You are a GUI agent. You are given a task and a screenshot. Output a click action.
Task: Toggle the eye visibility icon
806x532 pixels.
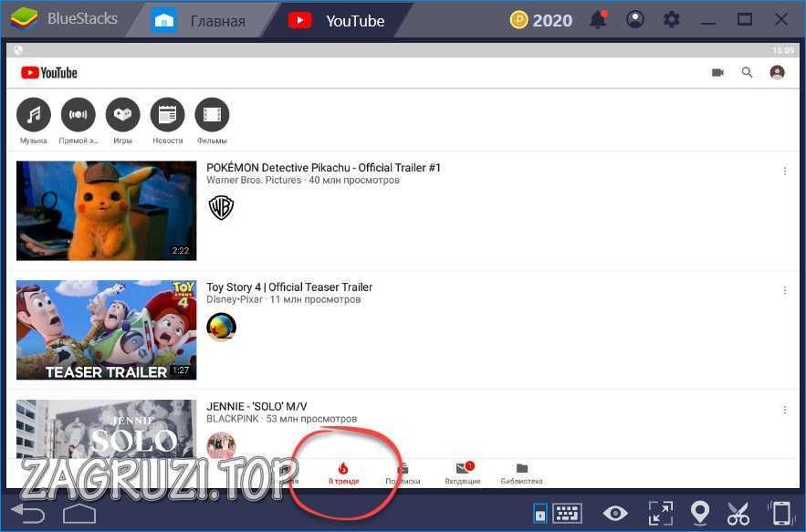(615, 513)
